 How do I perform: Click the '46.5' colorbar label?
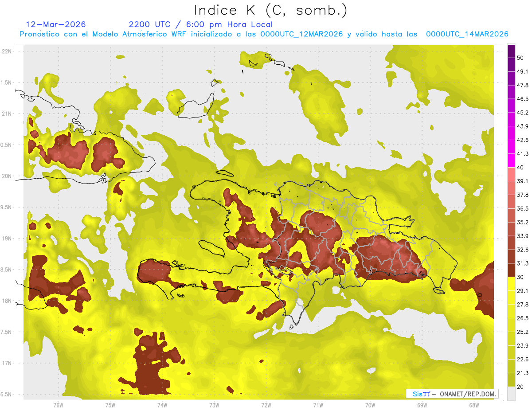pos(523,99)
